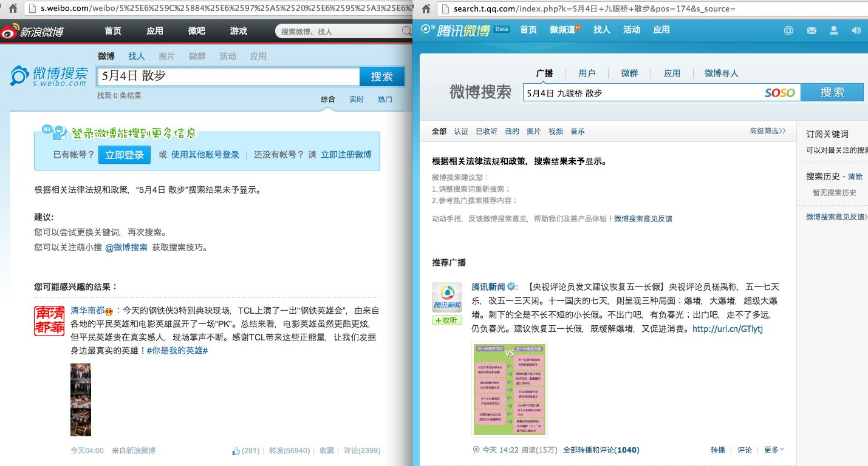Screen dimensions: 868x466
Task: Click the Sina search field containing 5月4日 散步
Action: tap(228, 76)
